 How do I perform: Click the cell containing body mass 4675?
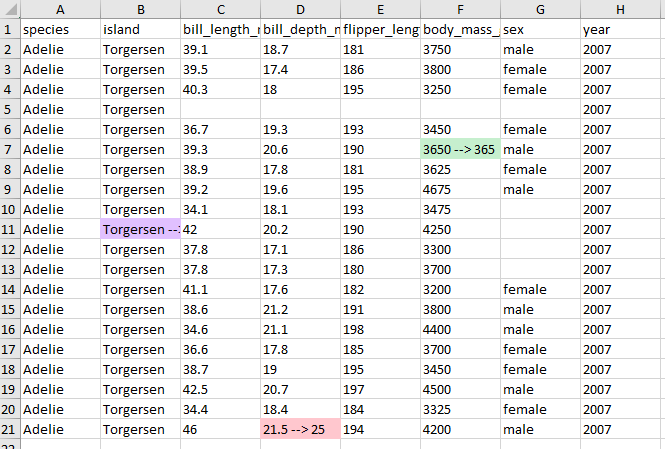pos(460,189)
